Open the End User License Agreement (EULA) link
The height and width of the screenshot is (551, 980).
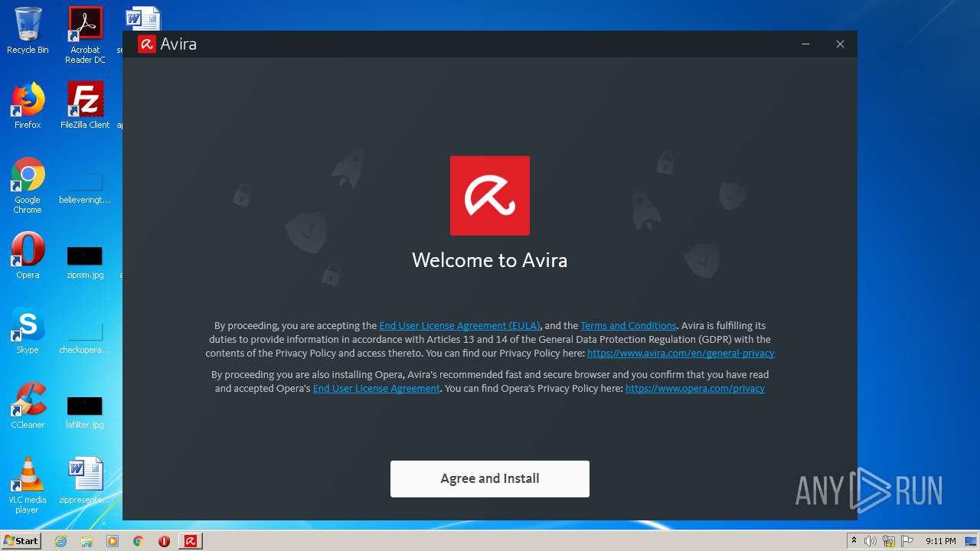[459, 325]
